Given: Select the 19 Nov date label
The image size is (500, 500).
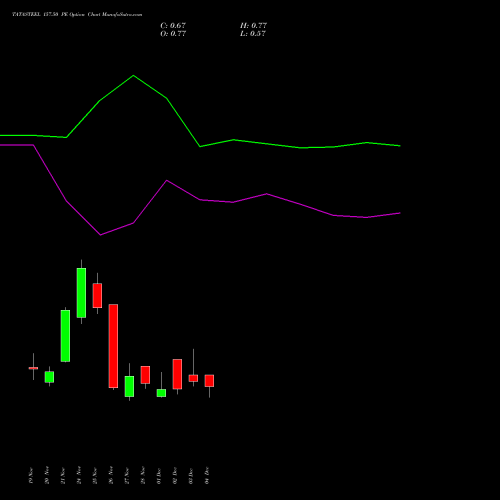Looking at the screenshot, I should click(x=31, y=476).
